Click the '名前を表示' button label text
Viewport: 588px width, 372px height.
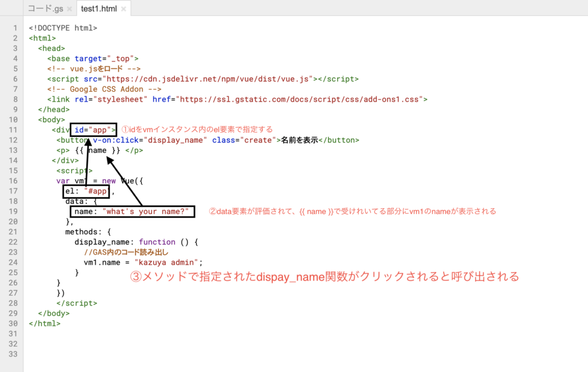pyautogui.click(x=300, y=140)
